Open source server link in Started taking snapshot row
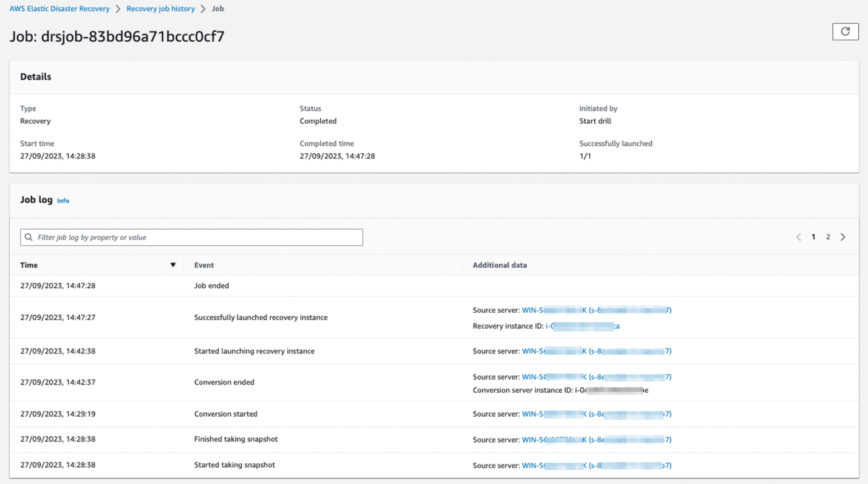Viewport: 868px width, 484px height. pyautogui.click(x=596, y=466)
